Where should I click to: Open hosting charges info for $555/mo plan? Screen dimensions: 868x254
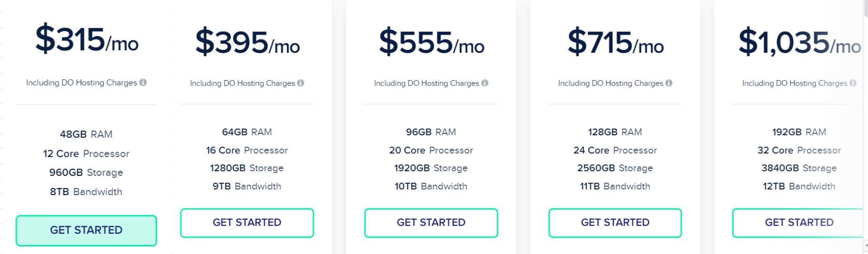tap(484, 83)
